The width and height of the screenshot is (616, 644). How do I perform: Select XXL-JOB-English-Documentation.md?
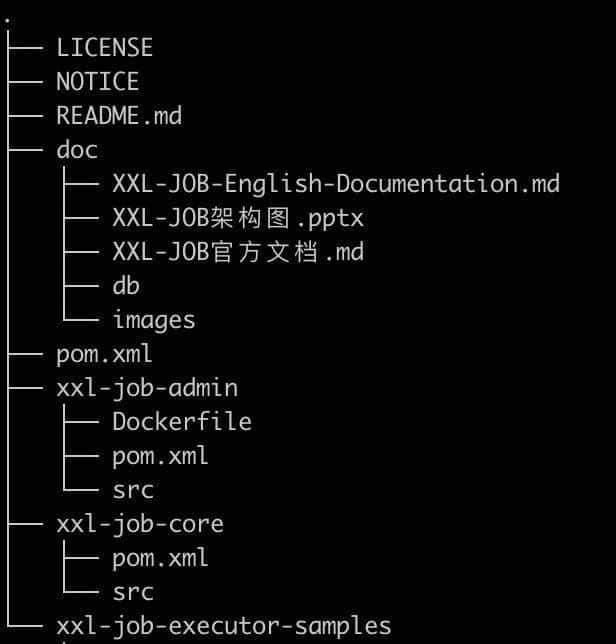pos(336,184)
